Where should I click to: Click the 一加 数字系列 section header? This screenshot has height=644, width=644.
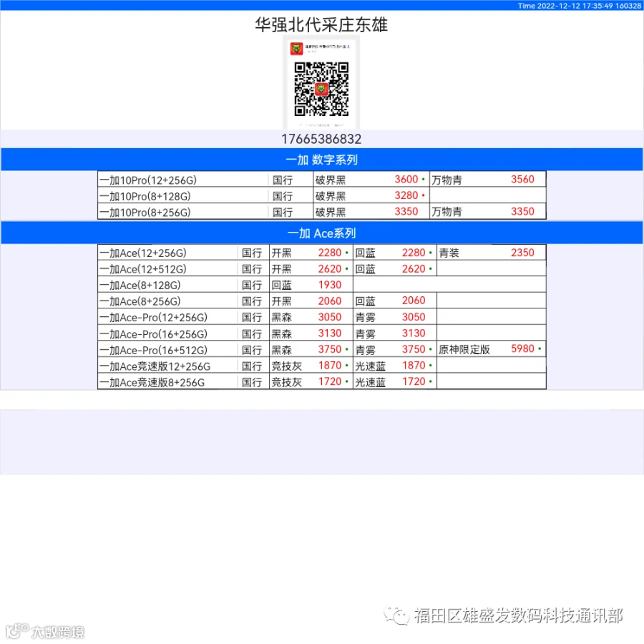click(321, 160)
